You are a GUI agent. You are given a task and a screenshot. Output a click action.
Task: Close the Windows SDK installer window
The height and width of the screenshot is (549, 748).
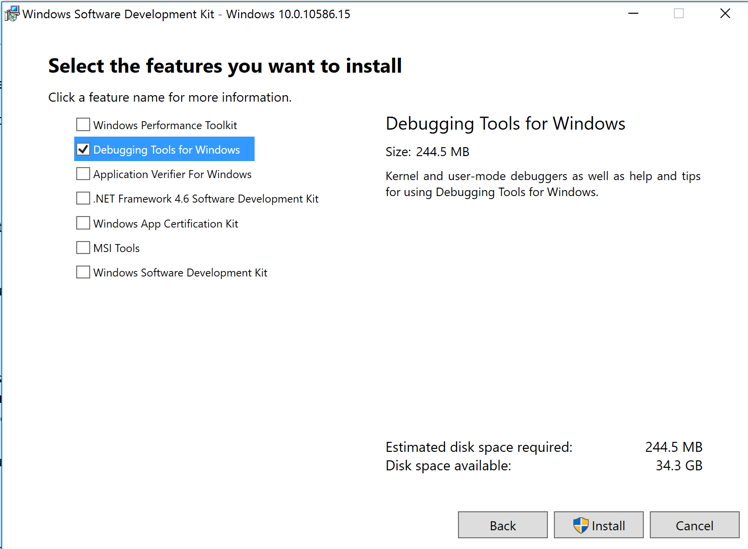pyautogui.click(x=725, y=14)
